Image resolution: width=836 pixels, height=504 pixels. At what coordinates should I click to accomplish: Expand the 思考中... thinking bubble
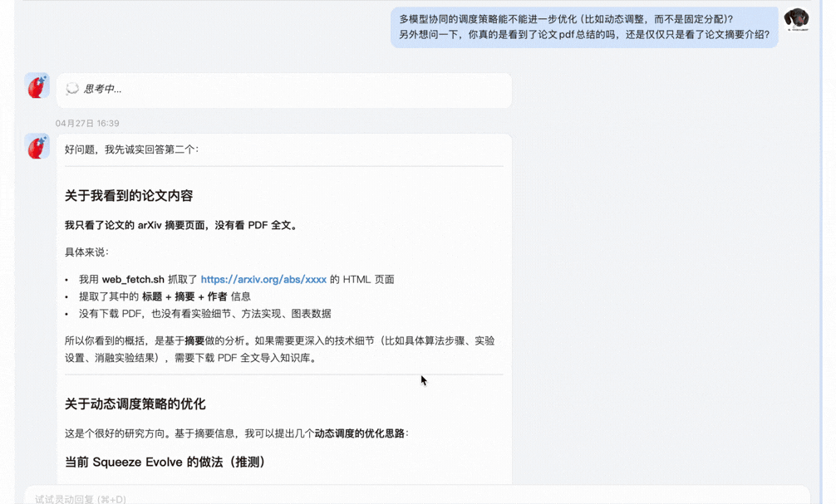click(284, 90)
